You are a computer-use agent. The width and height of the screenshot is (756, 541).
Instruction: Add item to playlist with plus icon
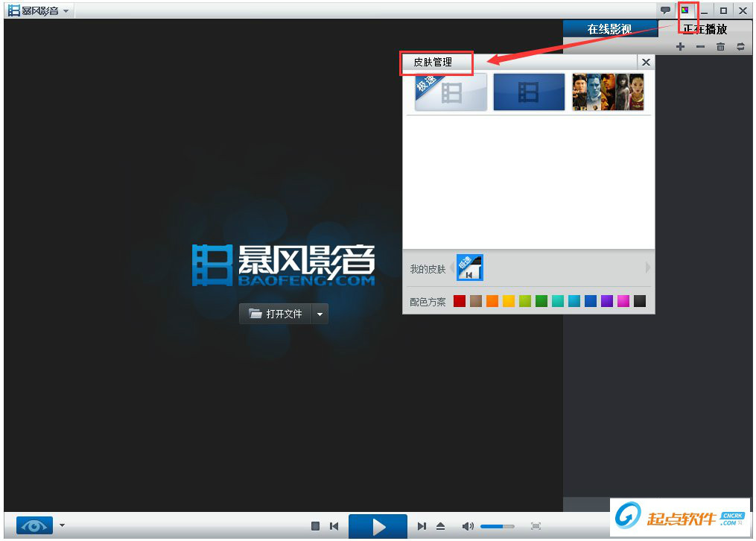[680, 47]
